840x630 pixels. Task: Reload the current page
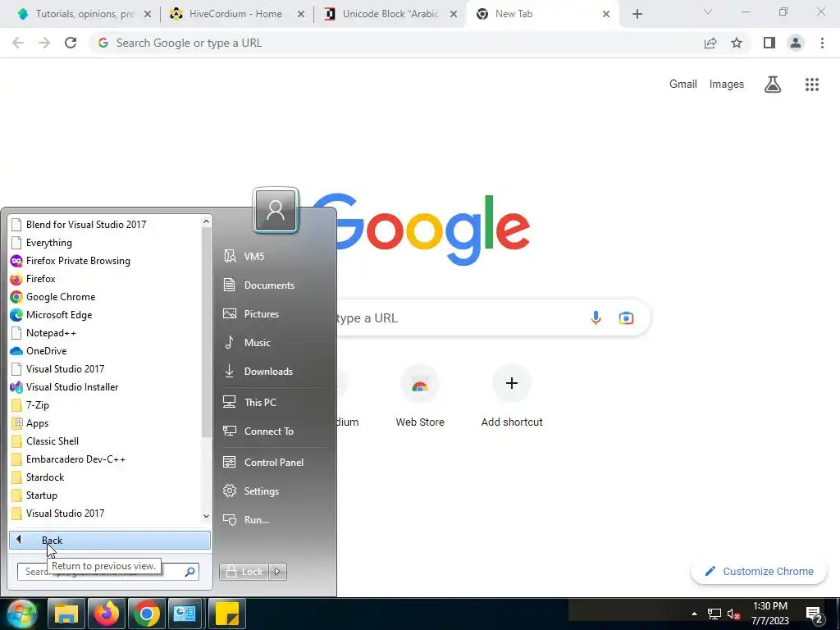(x=71, y=43)
